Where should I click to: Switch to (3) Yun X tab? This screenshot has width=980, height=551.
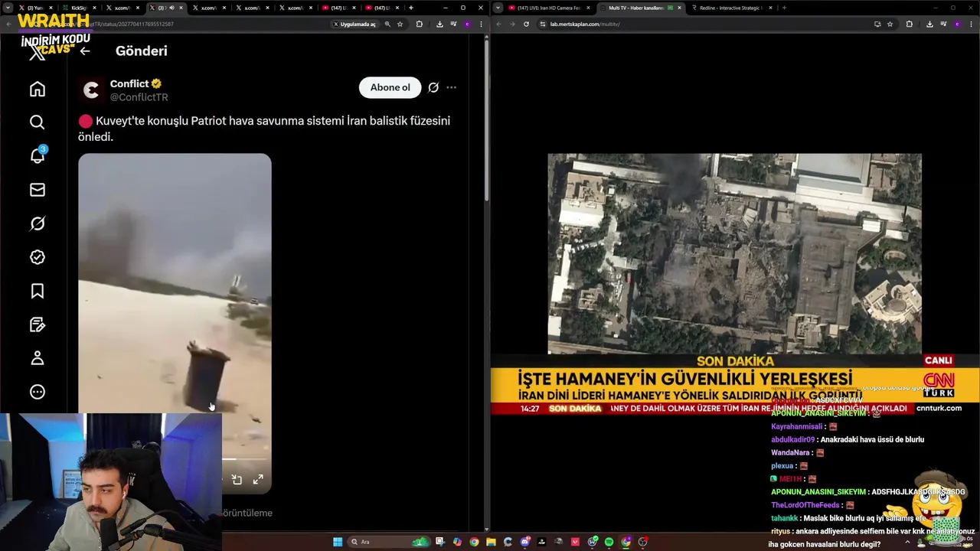coord(35,8)
